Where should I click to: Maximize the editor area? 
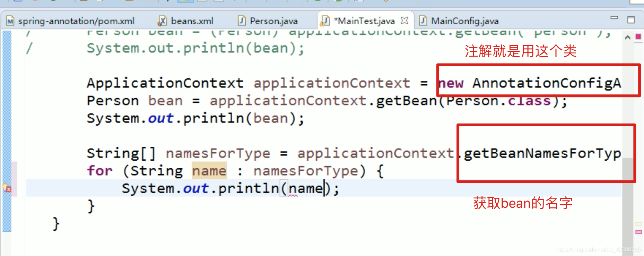(631, 20)
